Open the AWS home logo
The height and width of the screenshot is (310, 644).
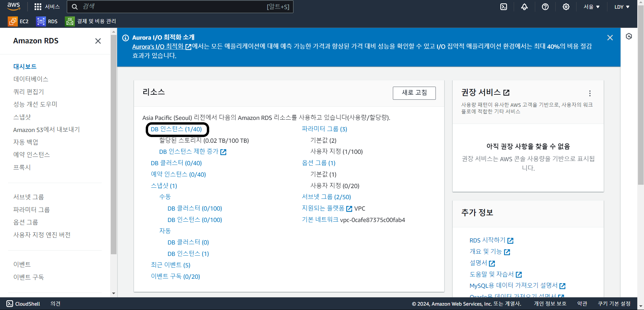click(13, 6)
